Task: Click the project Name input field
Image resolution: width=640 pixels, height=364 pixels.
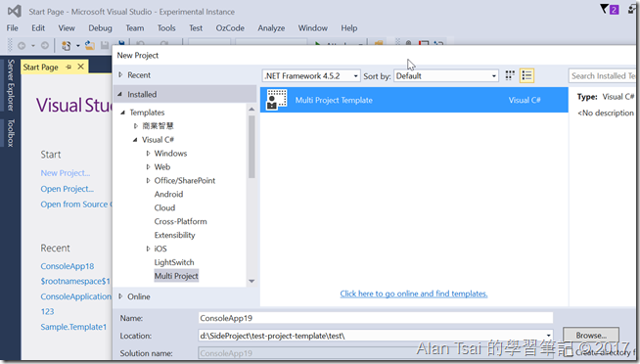Action: click(376, 318)
